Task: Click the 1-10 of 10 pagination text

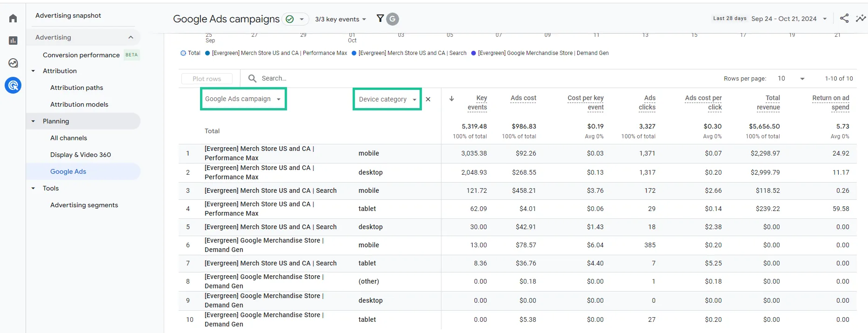Action: click(839, 78)
